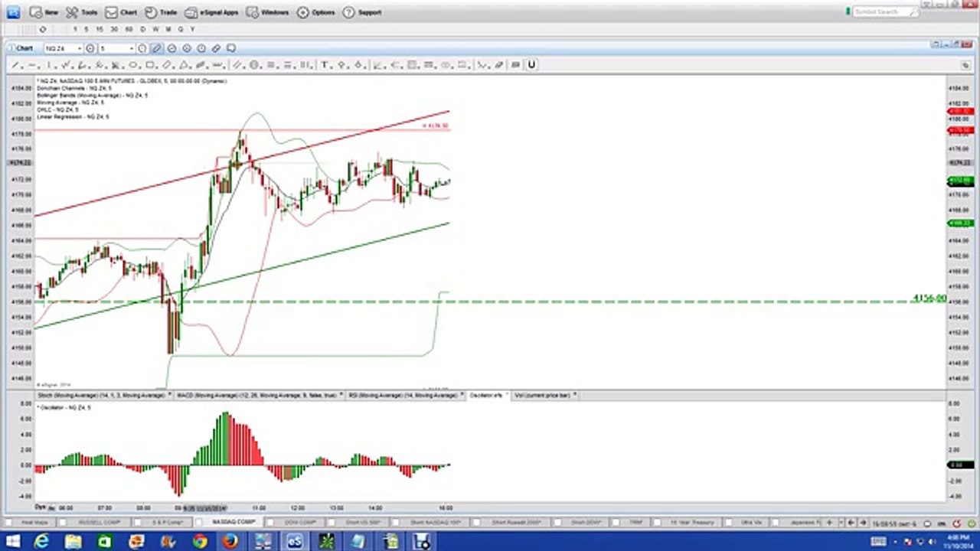Image resolution: width=980 pixels, height=551 pixels.
Task: Close the Oscillator indicator tab
Action: [x=506, y=396]
